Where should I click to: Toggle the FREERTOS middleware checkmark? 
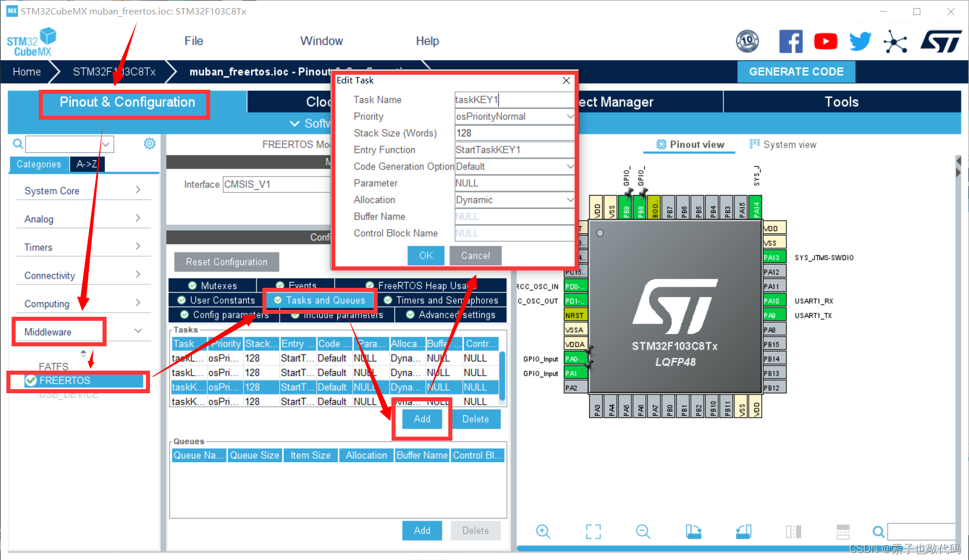click(x=31, y=380)
